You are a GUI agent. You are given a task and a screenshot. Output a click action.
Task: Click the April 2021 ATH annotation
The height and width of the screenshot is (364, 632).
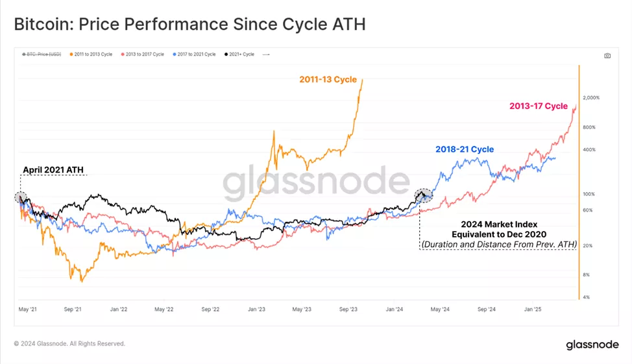tap(54, 170)
